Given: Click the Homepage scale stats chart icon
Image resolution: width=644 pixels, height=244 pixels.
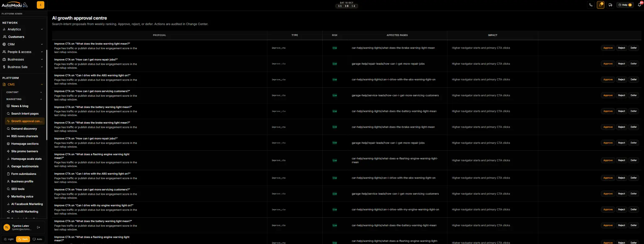Looking at the screenshot, I should pyautogui.click(x=8, y=159).
